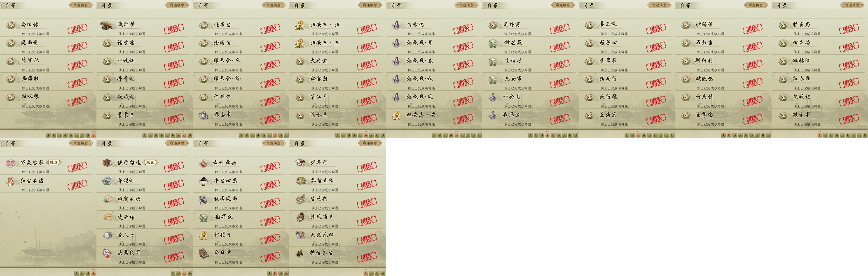868x276 pixels.
Task: Click the purple lady icon beside 白雪忆
Action: tap(397, 25)
